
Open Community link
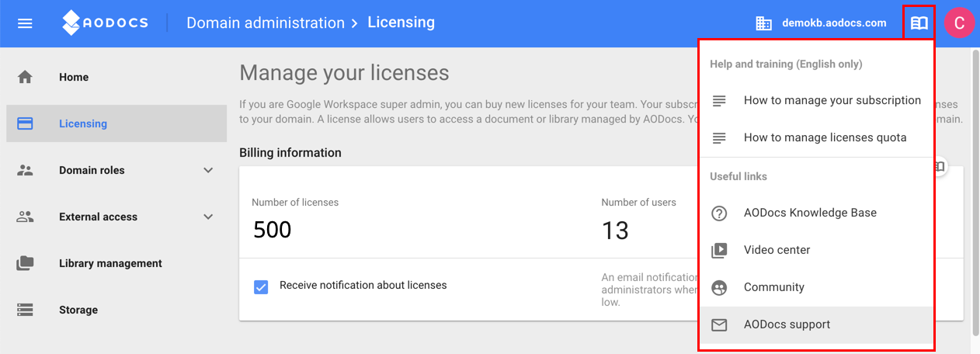tap(815, 287)
